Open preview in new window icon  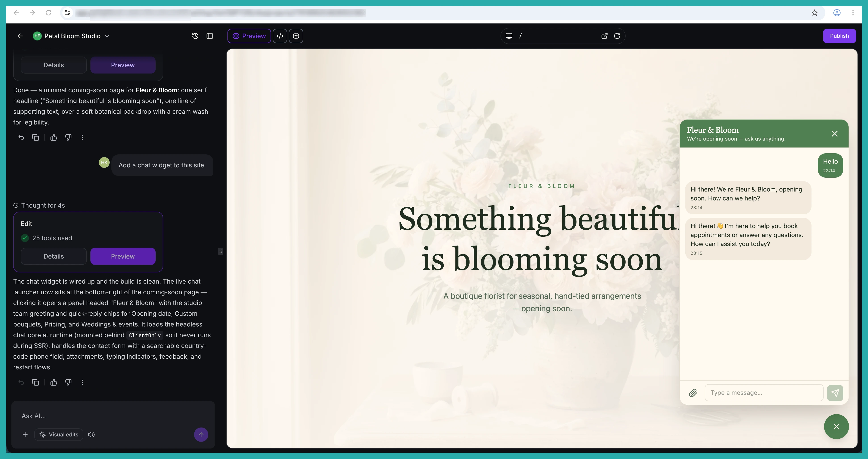[605, 36]
